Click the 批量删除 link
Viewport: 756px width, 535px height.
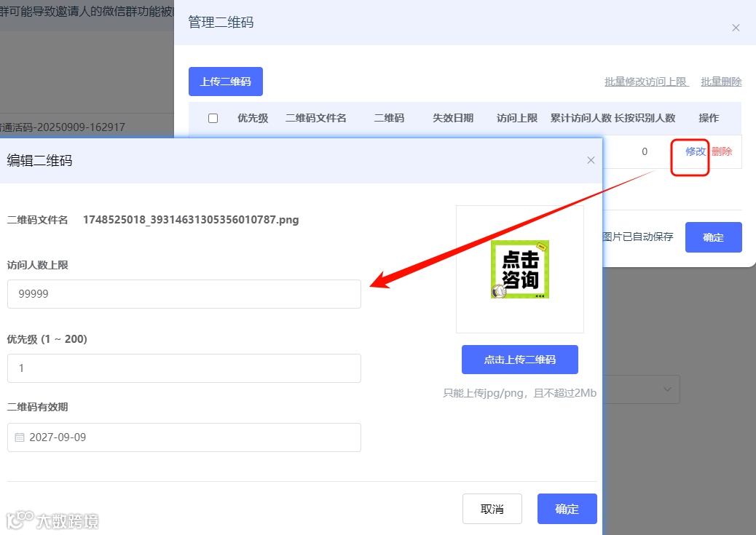(x=721, y=82)
